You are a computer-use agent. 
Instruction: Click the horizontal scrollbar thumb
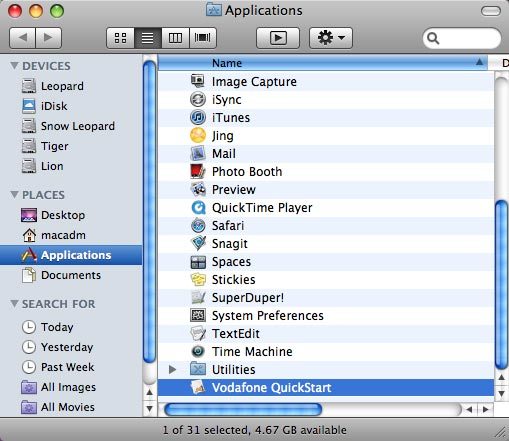click(x=243, y=409)
